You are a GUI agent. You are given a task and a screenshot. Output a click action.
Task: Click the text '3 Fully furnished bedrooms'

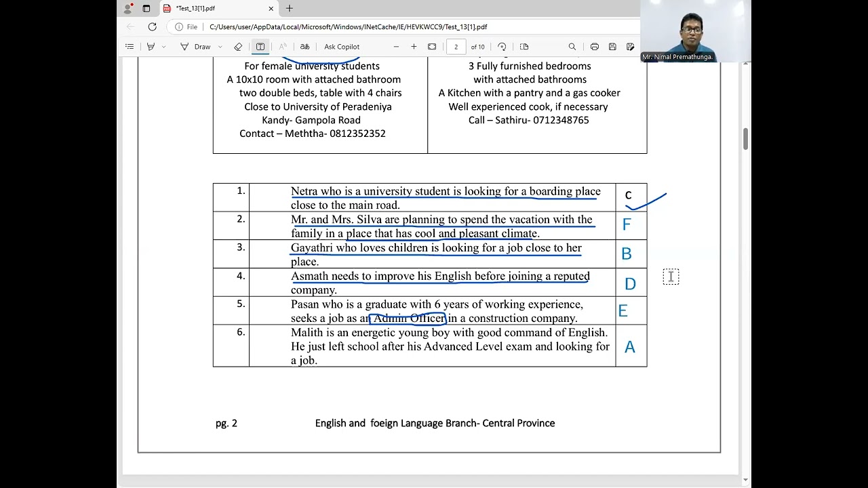(530, 66)
